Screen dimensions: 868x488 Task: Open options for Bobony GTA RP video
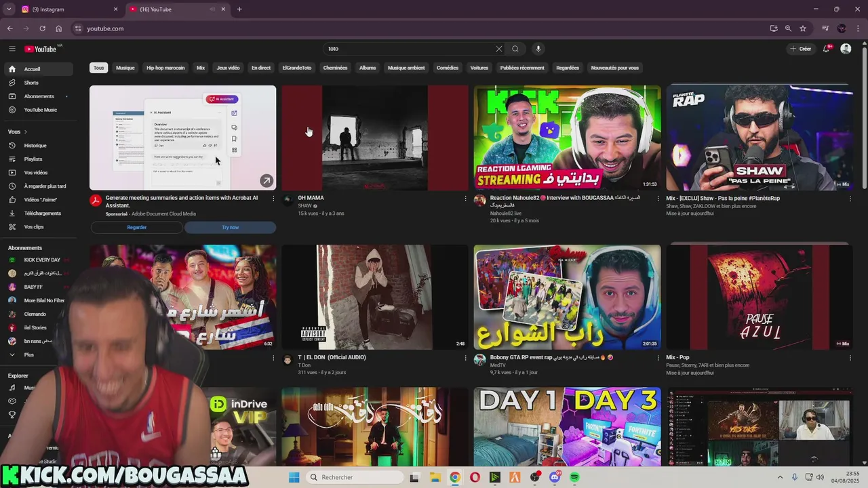[x=658, y=358]
